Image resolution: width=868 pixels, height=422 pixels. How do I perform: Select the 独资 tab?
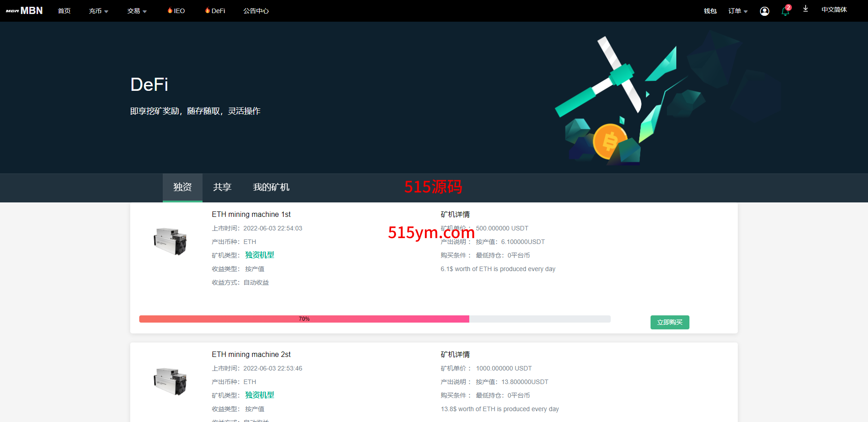182,187
